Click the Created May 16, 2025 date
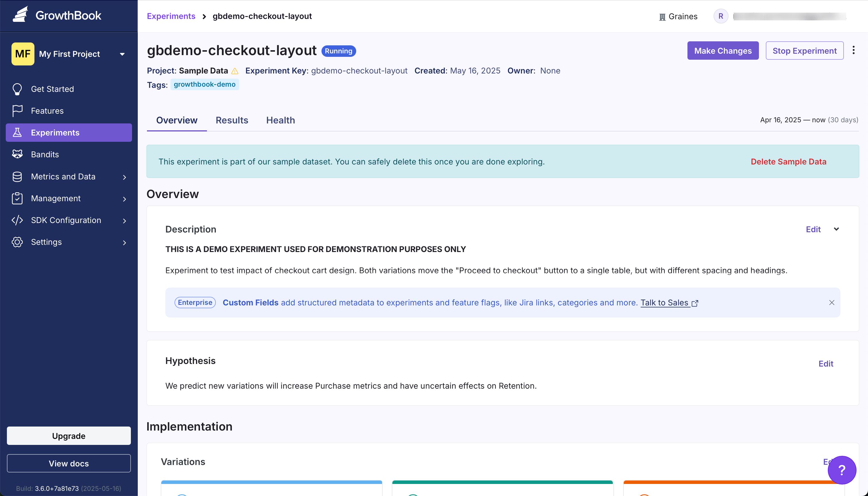This screenshot has height=496, width=868. [x=475, y=71]
